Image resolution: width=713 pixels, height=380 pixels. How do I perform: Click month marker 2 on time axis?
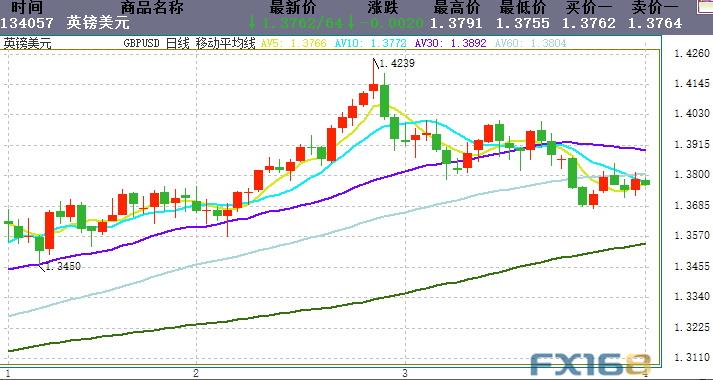[x=196, y=373]
